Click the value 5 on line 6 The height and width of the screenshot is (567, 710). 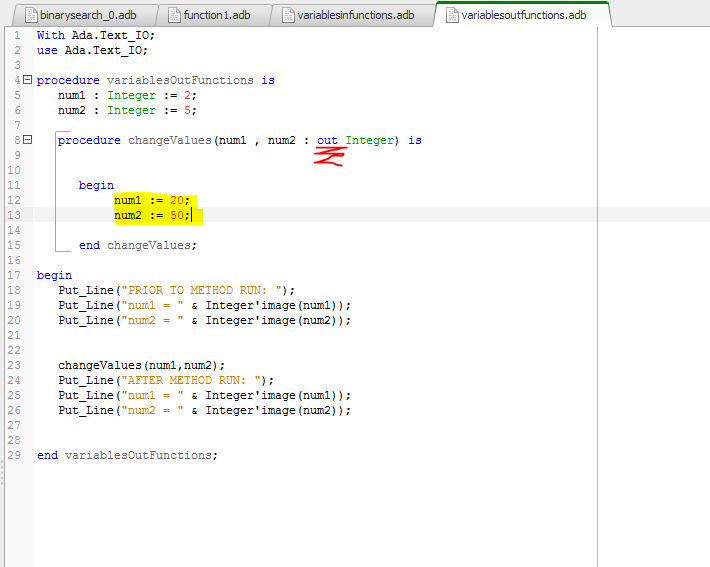click(x=187, y=110)
